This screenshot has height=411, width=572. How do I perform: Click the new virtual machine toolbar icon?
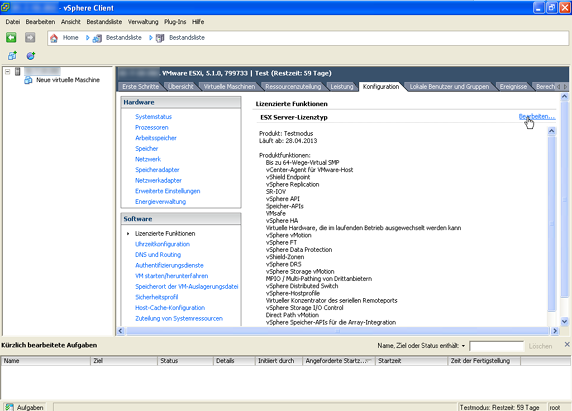(12, 56)
